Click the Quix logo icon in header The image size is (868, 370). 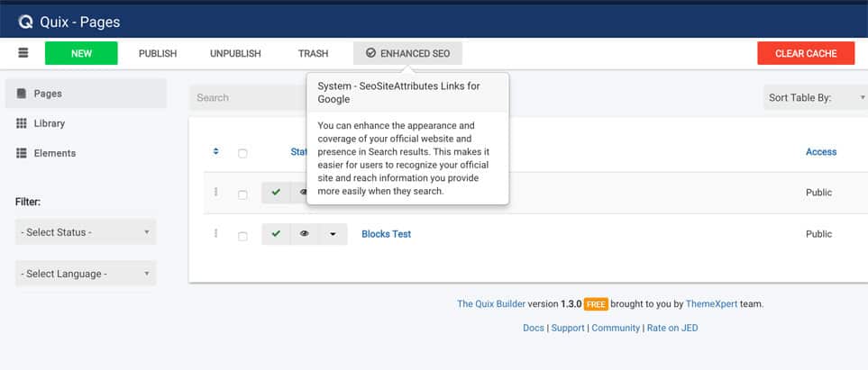click(25, 23)
